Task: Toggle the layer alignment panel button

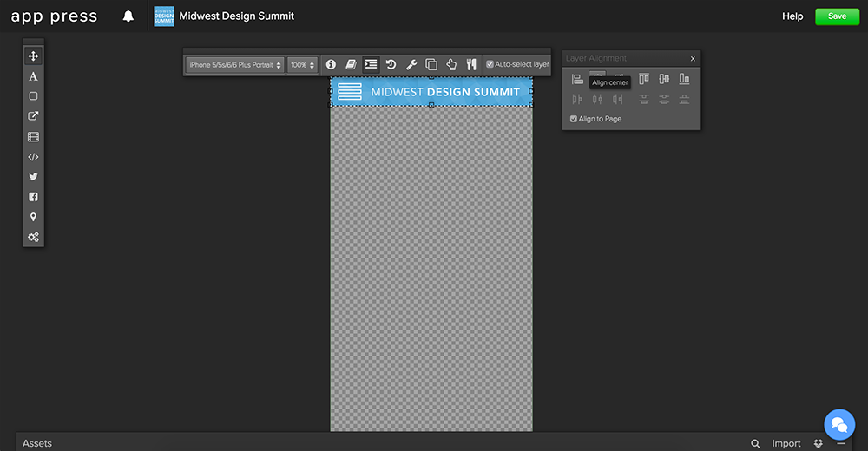Action: click(371, 64)
